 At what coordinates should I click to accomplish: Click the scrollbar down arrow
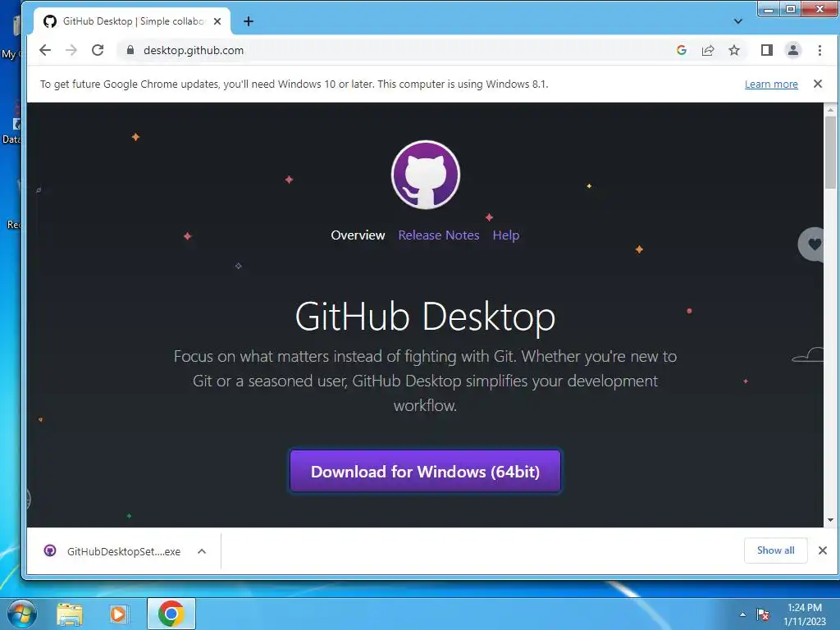tap(830, 519)
